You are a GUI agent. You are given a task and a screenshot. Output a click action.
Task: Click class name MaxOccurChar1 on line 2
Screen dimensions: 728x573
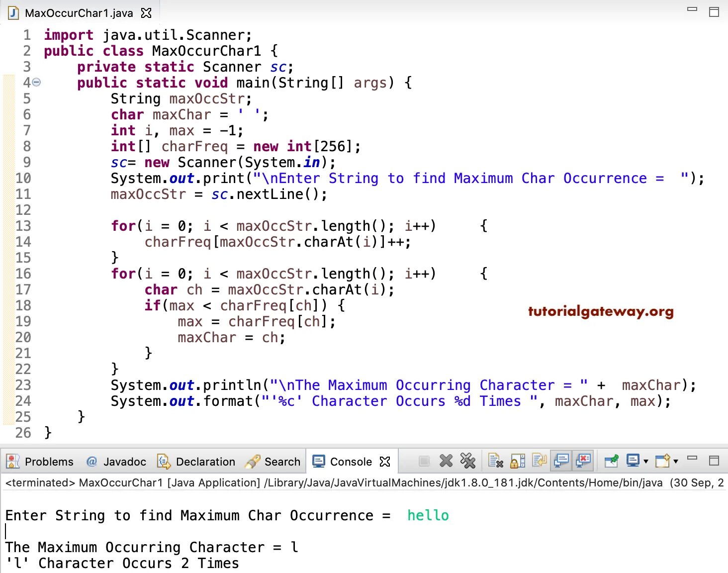(x=206, y=51)
